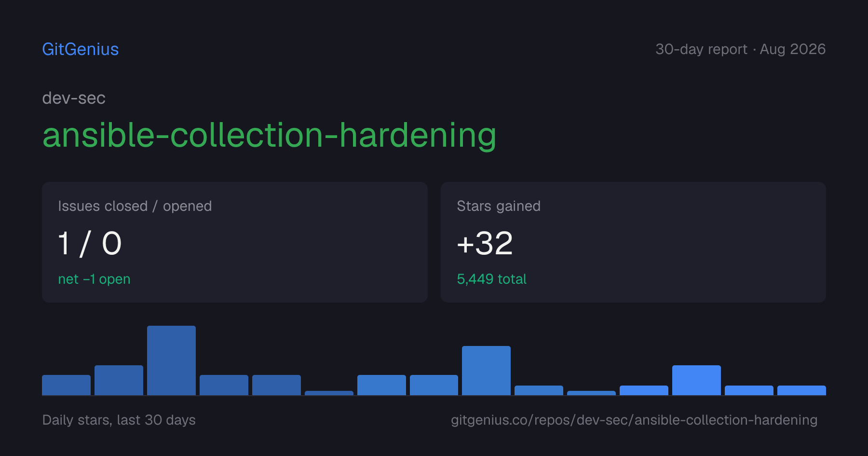The image size is (868, 456).
Task: Open the gitgenius.co/repos/dev-sec URL link
Action: click(x=634, y=420)
